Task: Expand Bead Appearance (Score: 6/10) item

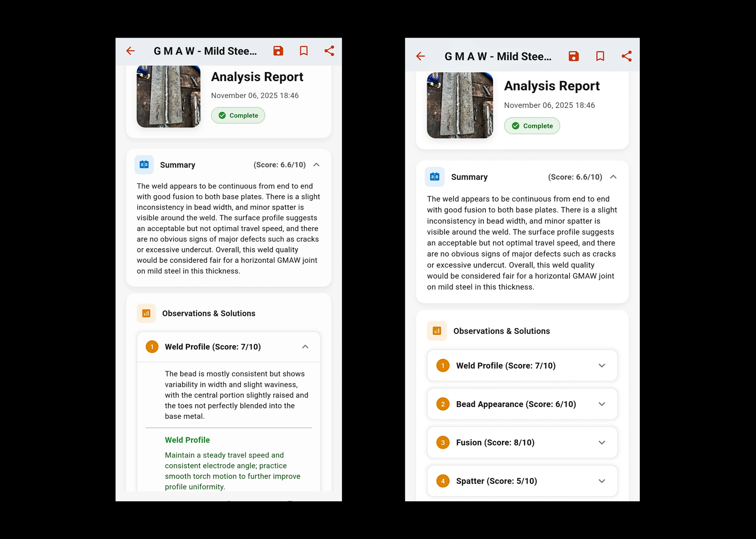Action: pos(601,404)
